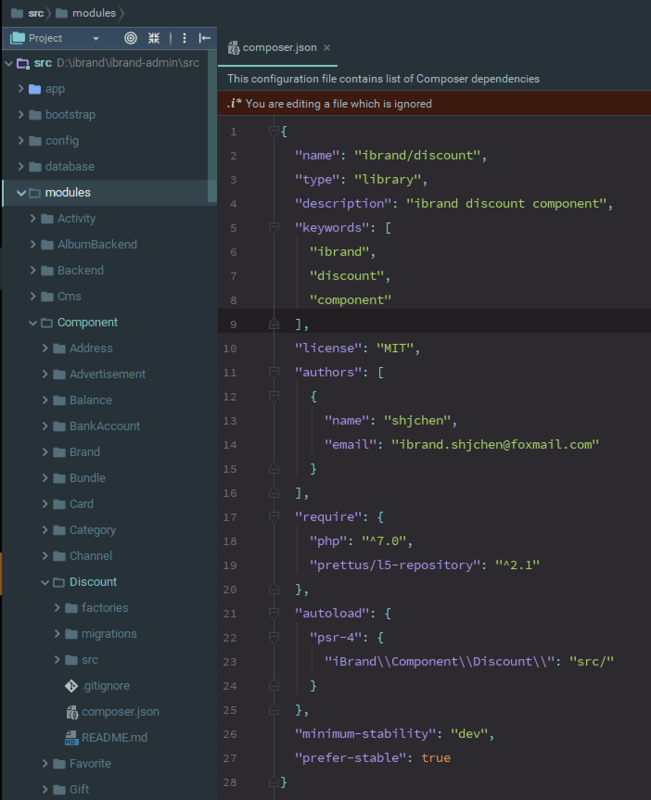Click the email value on line 14
The image size is (651, 800).
(495, 445)
